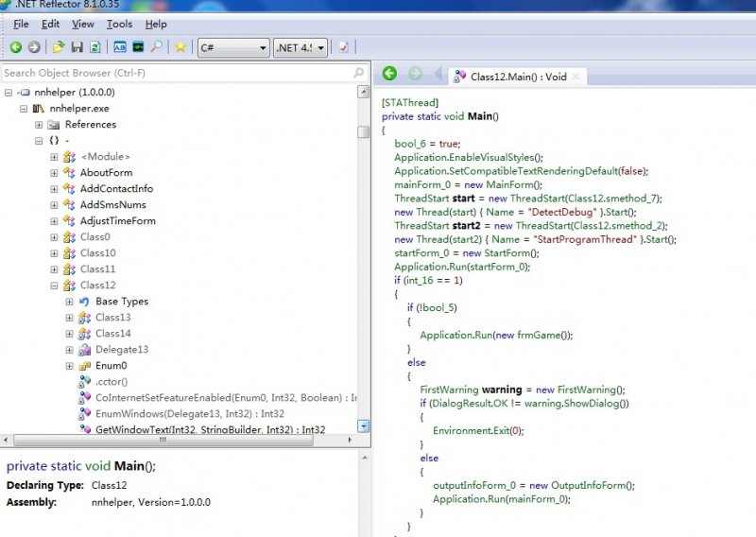Screen dimensions: 756x537
Task: Click the Enum0 enumeration icon
Action: point(85,366)
